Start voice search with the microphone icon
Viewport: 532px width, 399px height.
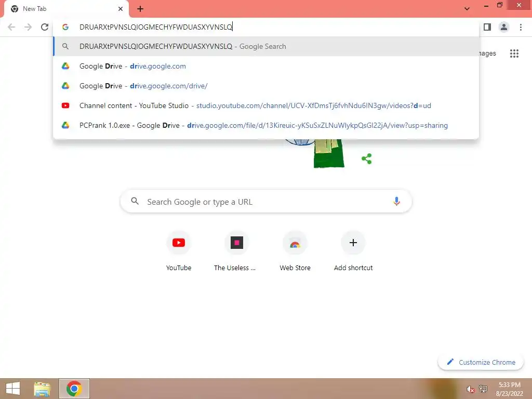[x=396, y=201]
